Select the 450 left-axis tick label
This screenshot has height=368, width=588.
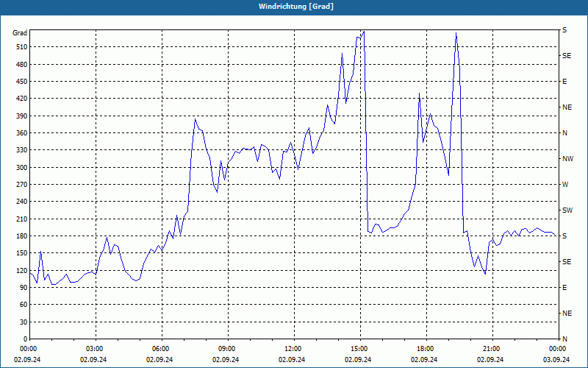22,82
